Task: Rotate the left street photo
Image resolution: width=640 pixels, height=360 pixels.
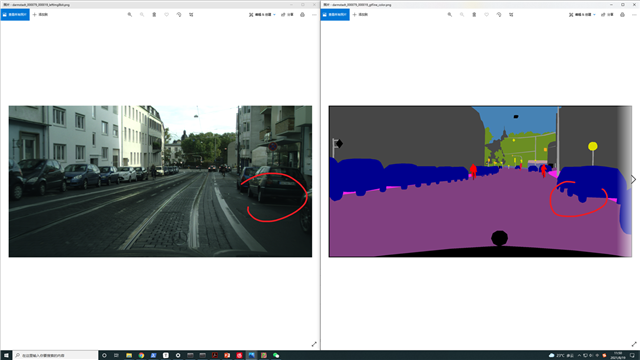Action: point(179,15)
